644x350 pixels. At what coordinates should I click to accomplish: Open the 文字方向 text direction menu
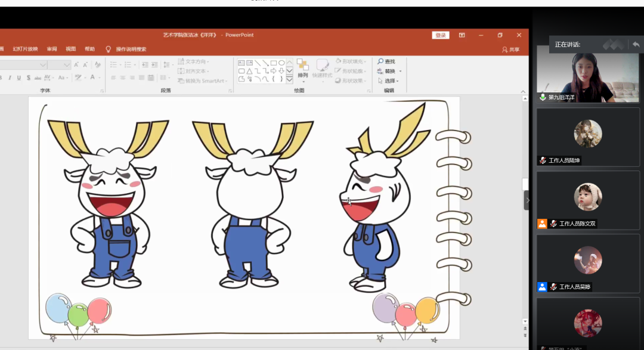click(x=193, y=61)
